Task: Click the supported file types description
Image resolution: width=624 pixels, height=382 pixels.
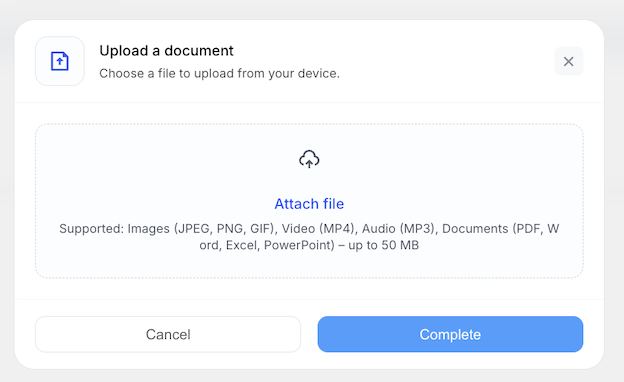Action: pos(309,237)
